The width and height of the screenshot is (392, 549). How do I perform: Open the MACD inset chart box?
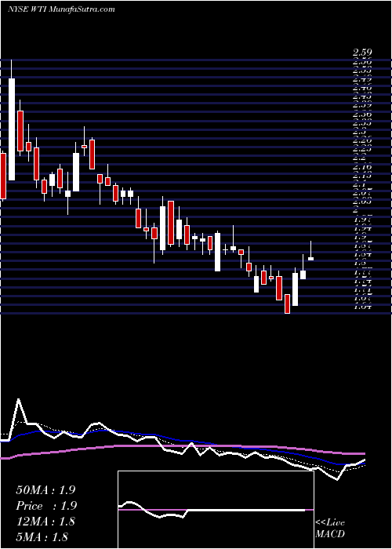[216, 510]
